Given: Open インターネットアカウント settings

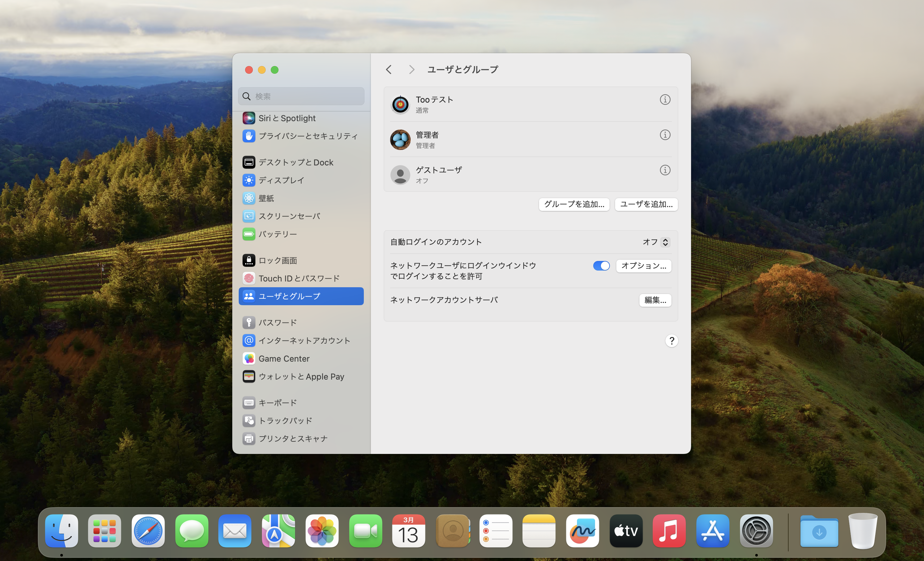Looking at the screenshot, I should click(x=301, y=341).
